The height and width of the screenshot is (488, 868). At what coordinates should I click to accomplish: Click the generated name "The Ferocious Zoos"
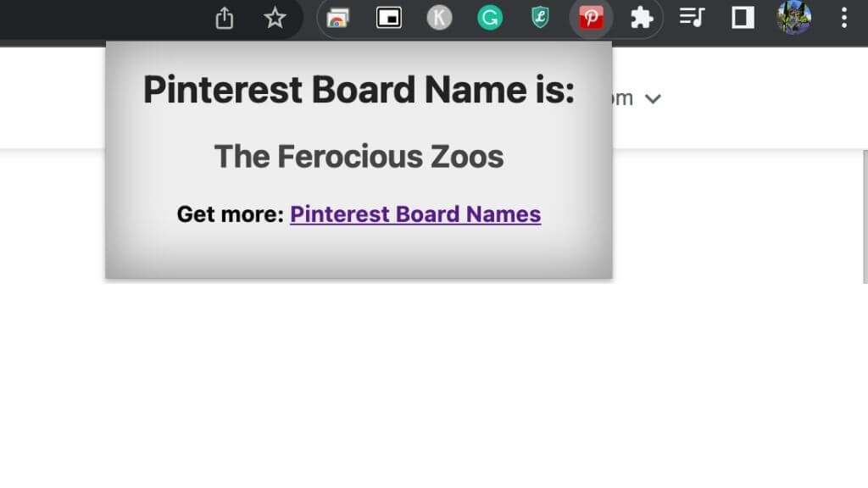[x=359, y=157]
